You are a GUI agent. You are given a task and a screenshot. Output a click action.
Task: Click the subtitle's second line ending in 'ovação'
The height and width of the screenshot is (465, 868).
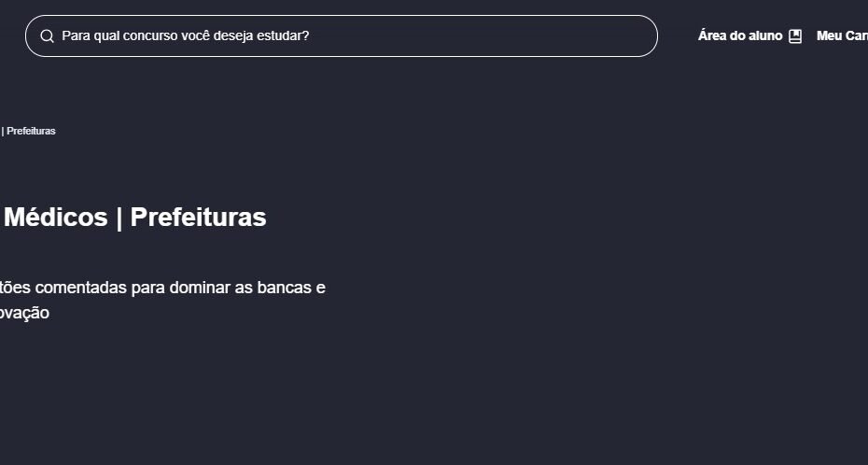[24, 314]
